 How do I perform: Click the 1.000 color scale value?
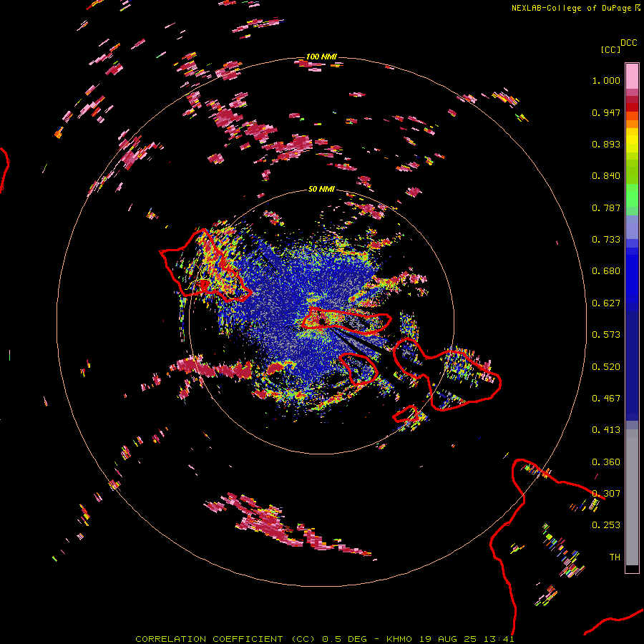(606, 80)
